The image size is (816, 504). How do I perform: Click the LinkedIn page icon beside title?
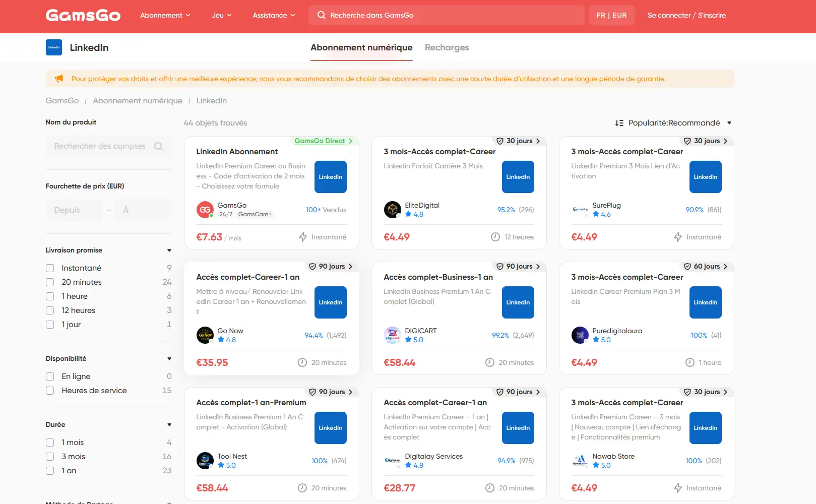pos(54,47)
